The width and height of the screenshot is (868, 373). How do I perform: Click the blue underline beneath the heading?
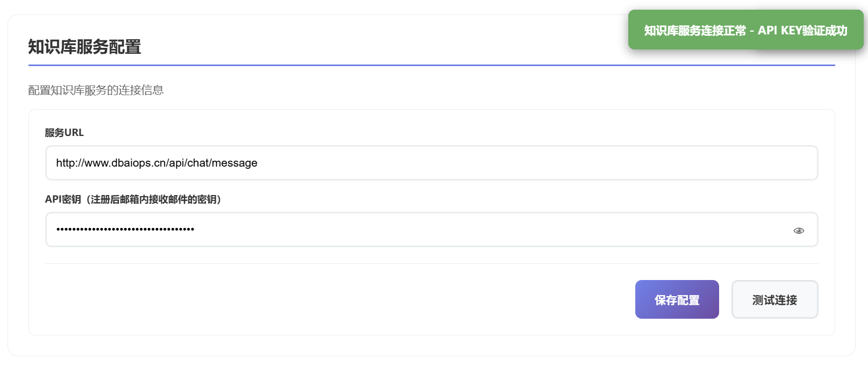[x=431, y=65]
